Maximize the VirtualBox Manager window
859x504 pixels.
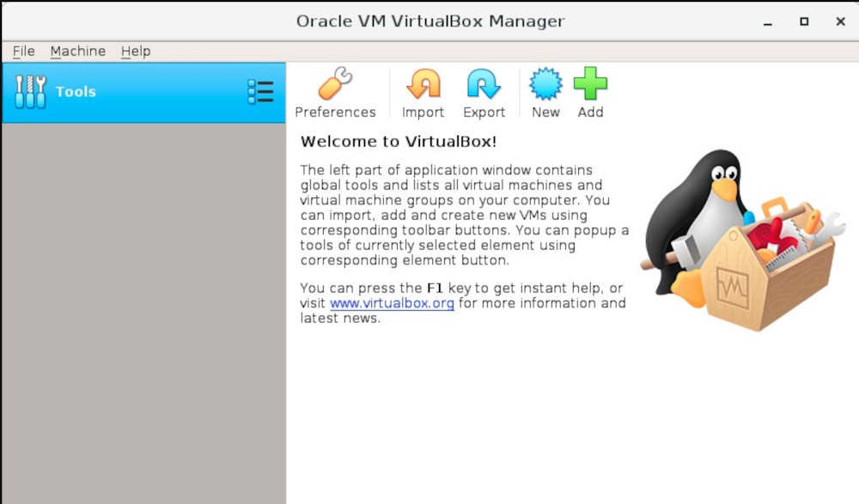(804, 21)
